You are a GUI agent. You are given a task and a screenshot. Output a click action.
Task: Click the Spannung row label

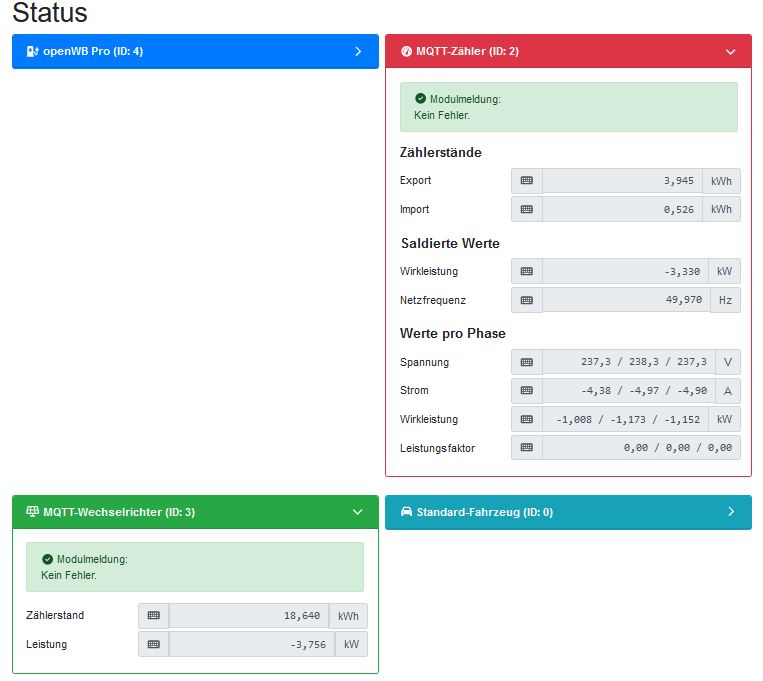coord(424,362)
